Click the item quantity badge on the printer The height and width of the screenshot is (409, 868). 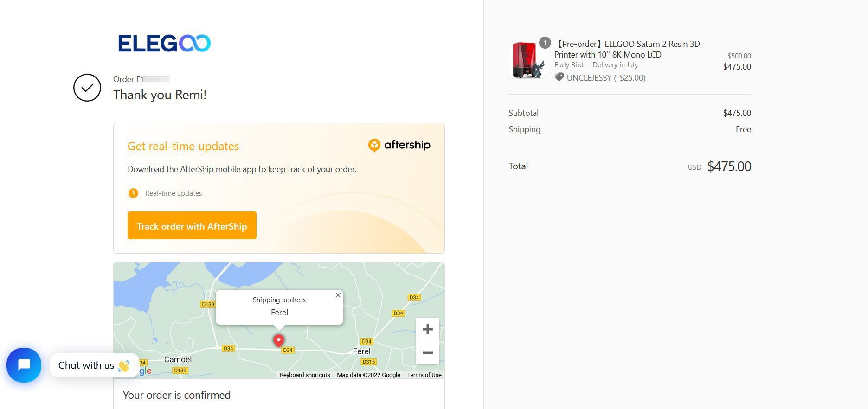[x=545, y=43]
